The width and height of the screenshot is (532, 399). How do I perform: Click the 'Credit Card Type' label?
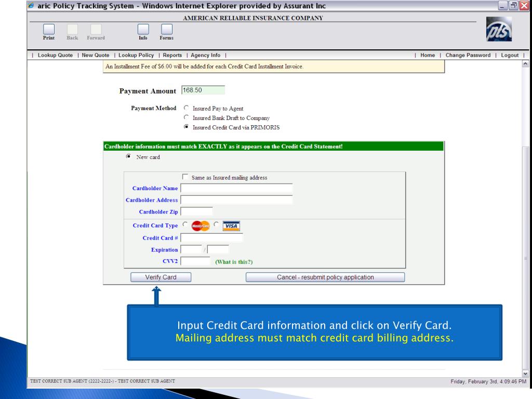pos(155,225)
